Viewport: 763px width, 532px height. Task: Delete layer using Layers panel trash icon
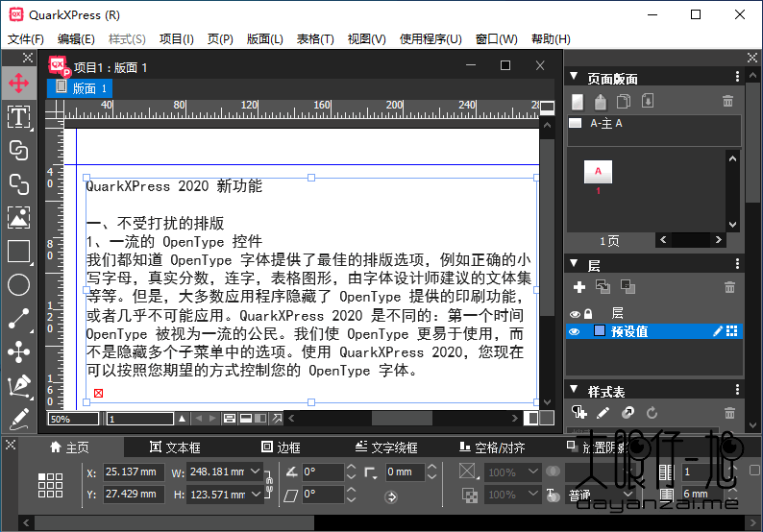(x=729, y=287)
